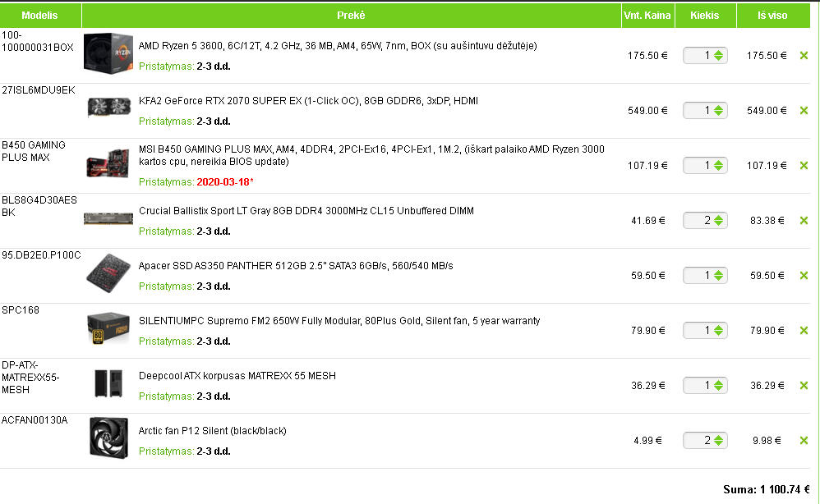The width and height of the screenshot is (820, 504).
Task: Delete SILENTIUMPC Supremo FM2 650W from cart
Action: click(x=804, y=331)
